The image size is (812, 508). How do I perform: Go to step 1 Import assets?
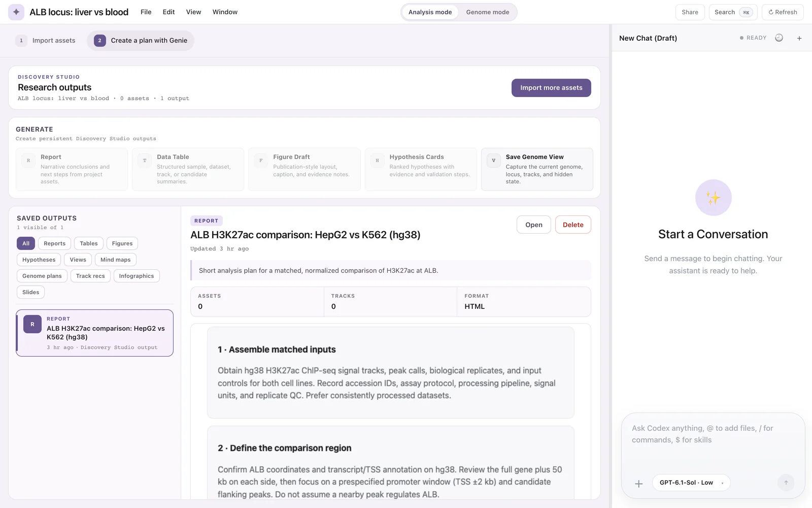(x=46, y=41)
